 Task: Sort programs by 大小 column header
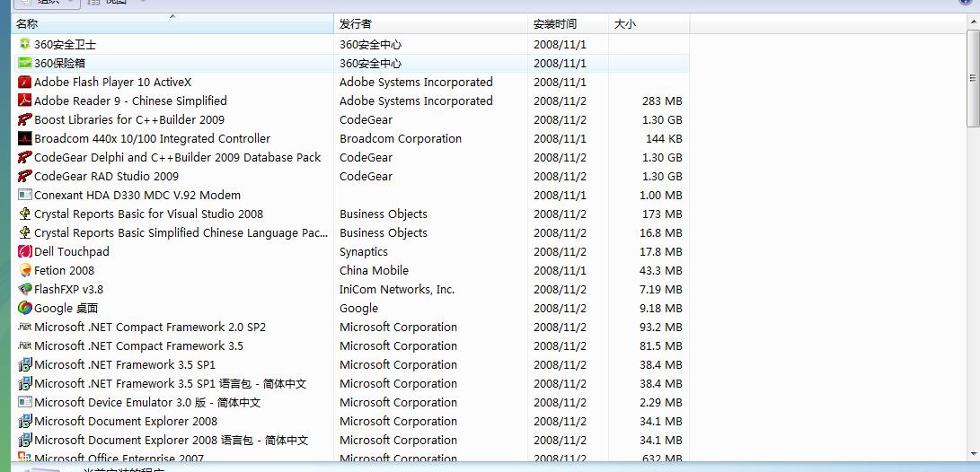pos(649,24)
